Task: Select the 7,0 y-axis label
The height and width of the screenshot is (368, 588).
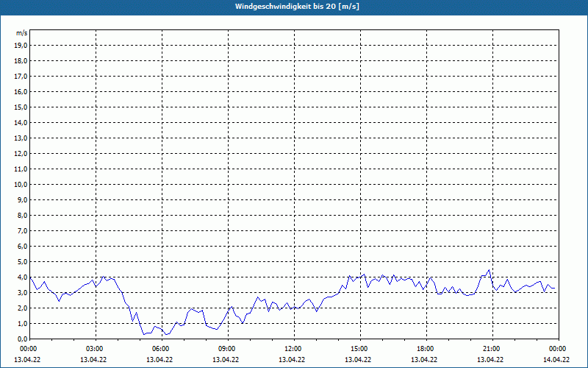Action: click(x=23, y=230)
